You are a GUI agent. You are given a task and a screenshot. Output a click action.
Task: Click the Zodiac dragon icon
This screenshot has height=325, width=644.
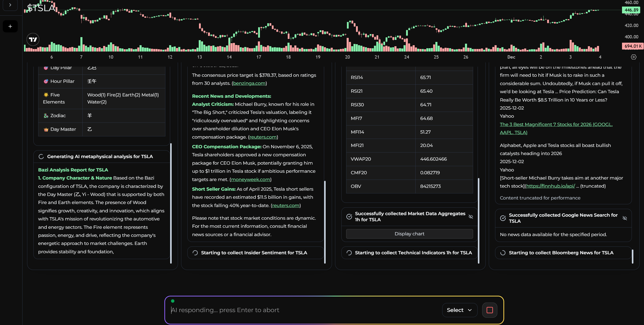[x=46, y=116]
